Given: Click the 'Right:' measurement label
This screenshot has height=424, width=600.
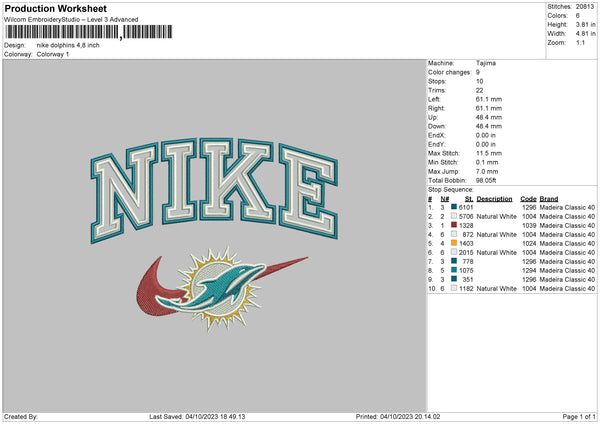Looking at the screenshot, I should coord(435,108).
